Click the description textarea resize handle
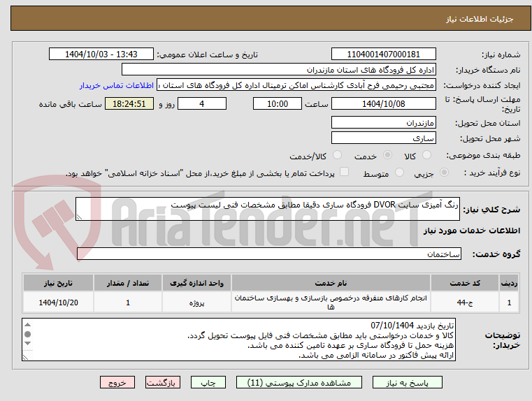Viewport: 532px width, 401px height. (79, 217)
